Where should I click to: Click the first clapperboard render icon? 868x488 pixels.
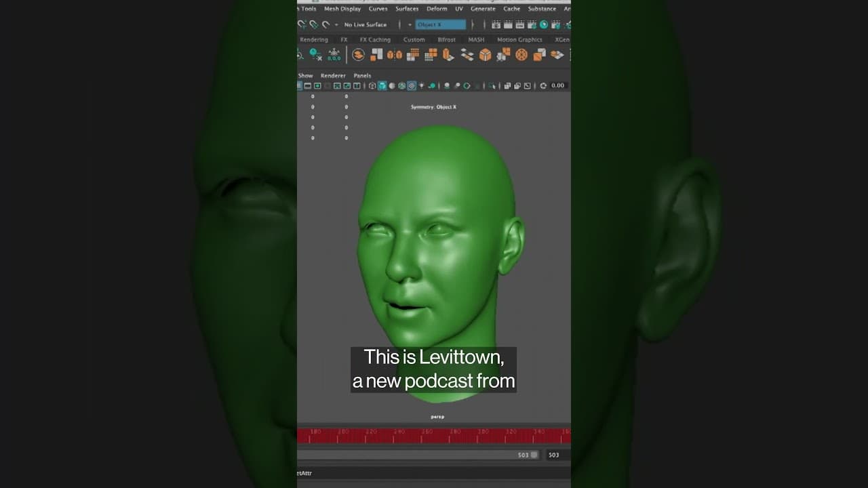click(x=496, y=24)
